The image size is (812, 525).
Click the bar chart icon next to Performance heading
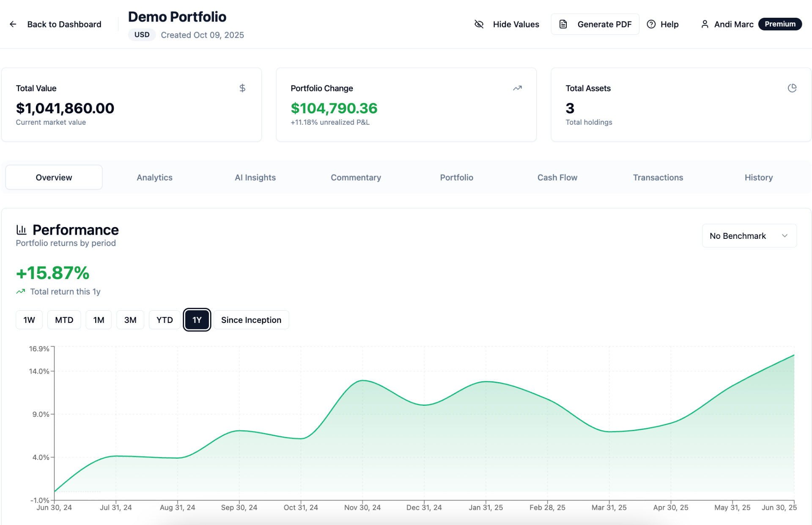coord(21,230)
